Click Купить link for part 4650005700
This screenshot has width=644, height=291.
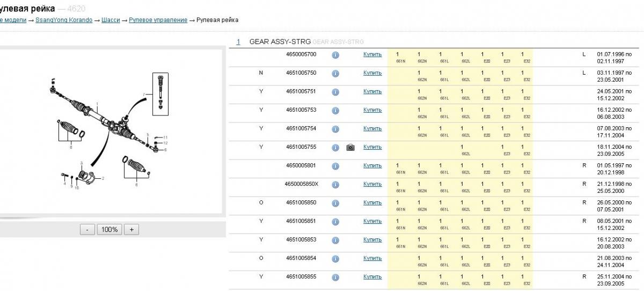point(372,54)
